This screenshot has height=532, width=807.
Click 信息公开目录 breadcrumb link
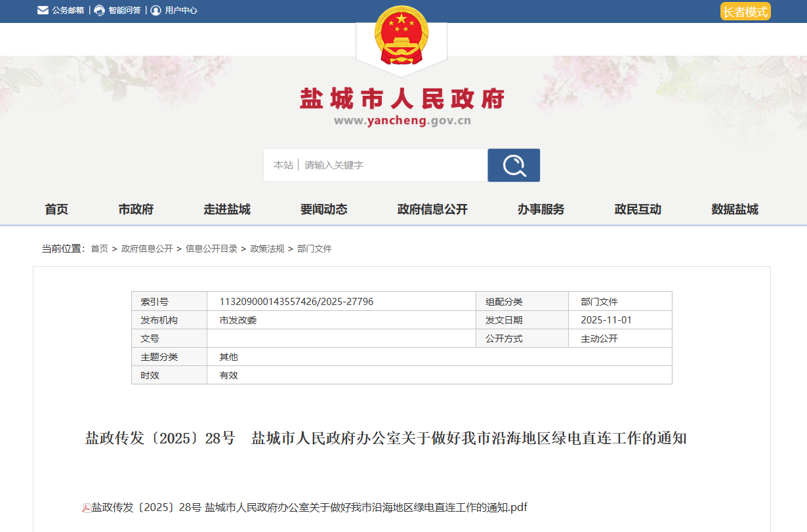coord(211,249)
